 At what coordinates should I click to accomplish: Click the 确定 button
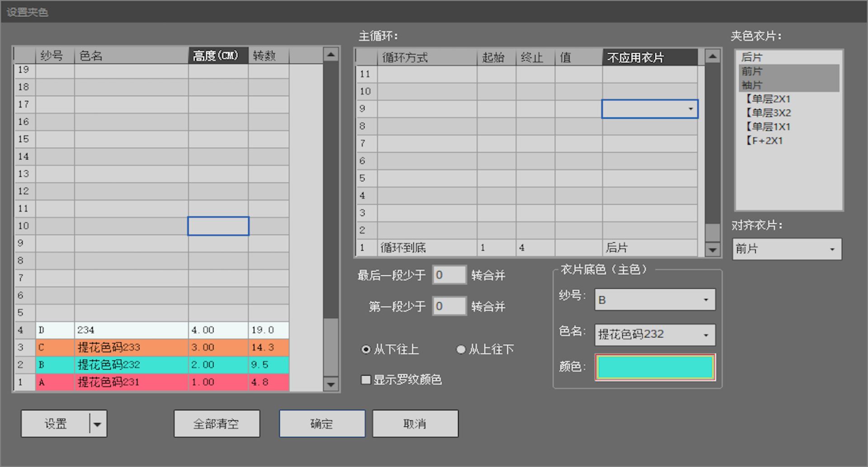pos(322,424)
